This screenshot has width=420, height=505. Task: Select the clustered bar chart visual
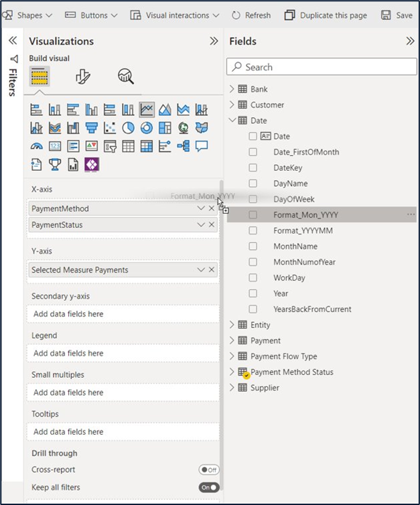73,110
